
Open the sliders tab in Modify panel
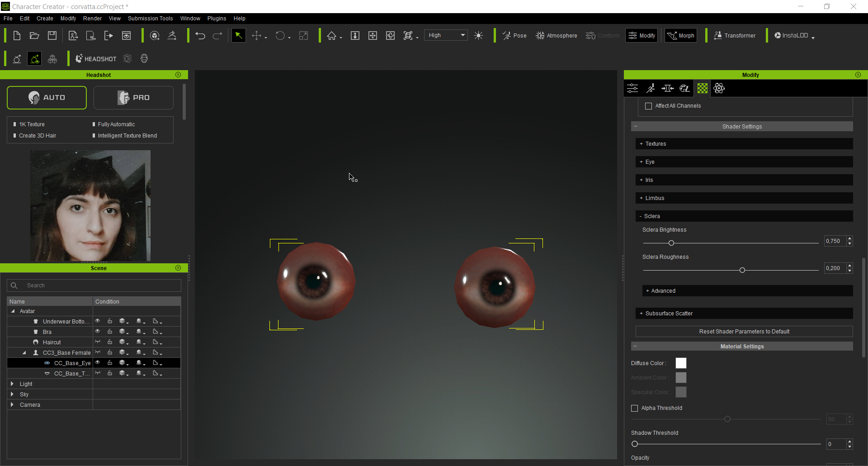click(x=632, y=88)
